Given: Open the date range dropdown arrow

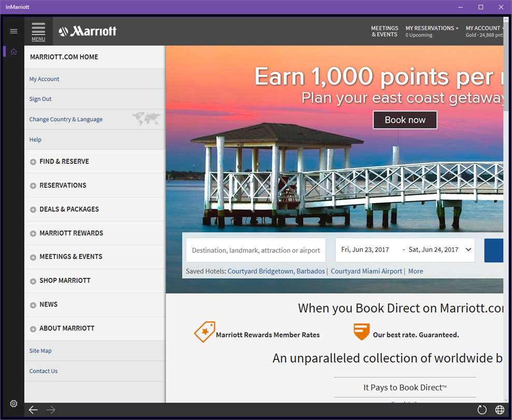Looking at the screenshot, I should 468,249.
